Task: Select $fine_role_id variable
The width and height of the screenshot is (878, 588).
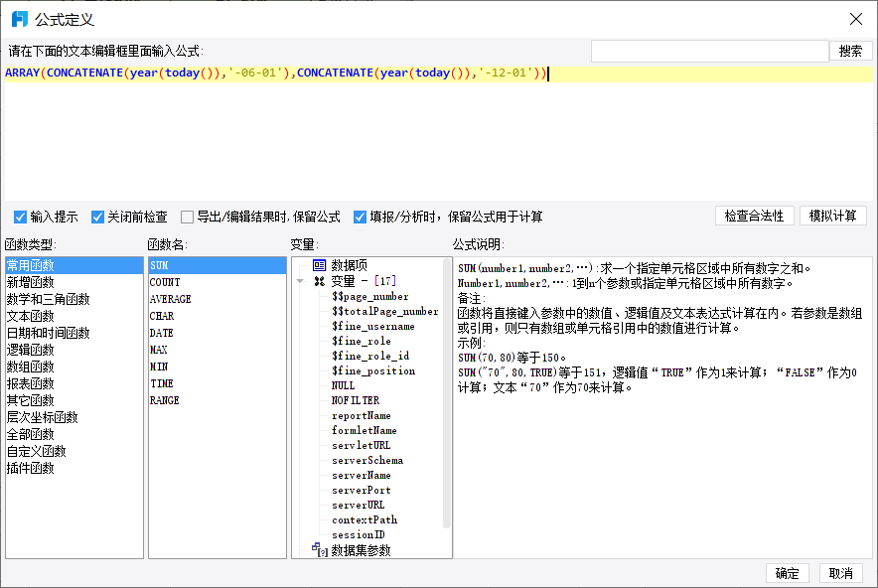Action: [370, 356]
